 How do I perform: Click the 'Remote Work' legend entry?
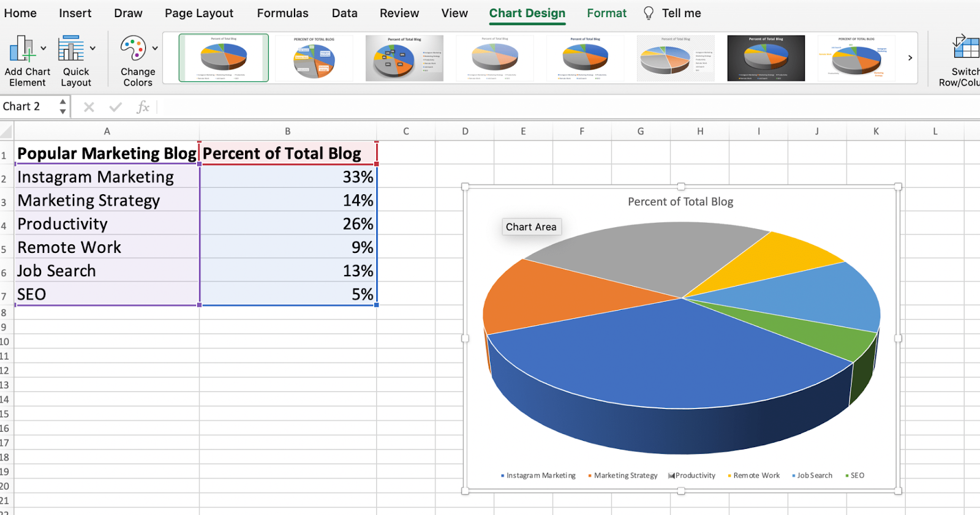(x=753, y=475)
